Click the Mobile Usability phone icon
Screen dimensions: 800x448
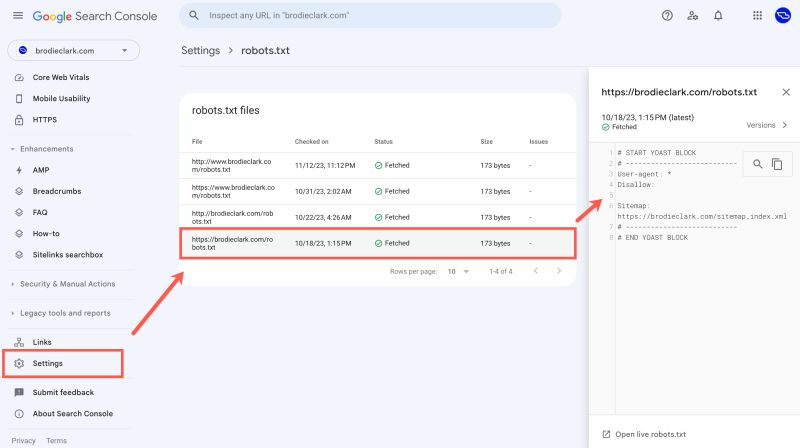[x=19, y=98]
